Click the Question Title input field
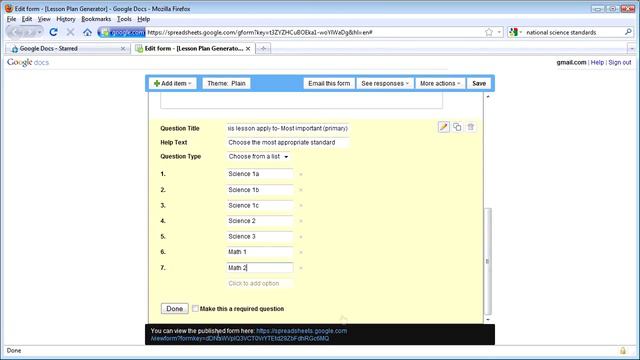Viewport: 640px width, 360px height. point(288,129)
